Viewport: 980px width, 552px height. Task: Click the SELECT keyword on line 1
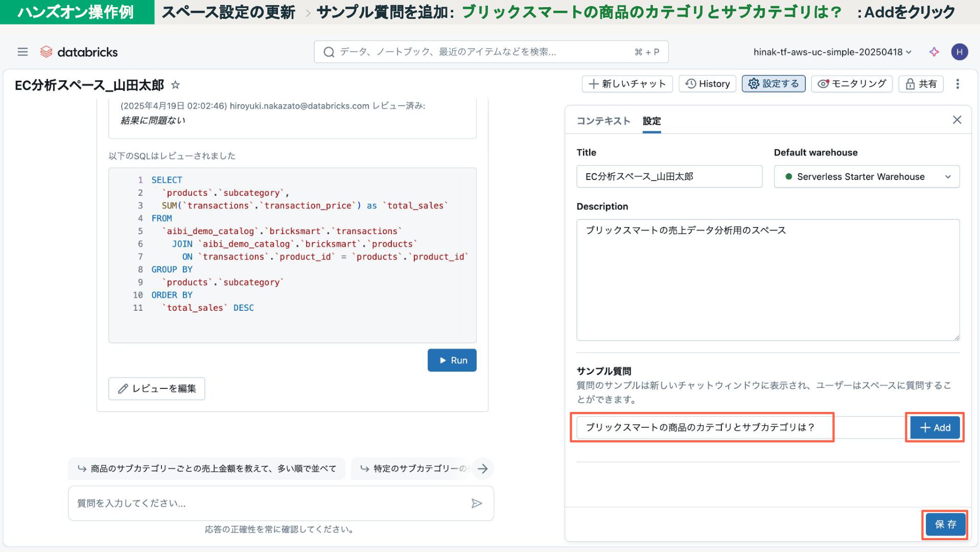point(167,180)
